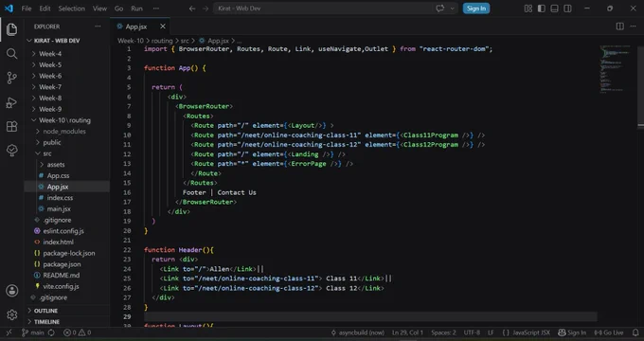Expand the OUTLINE section
This screenshot has height=341, width=644.
coord(45,311)
